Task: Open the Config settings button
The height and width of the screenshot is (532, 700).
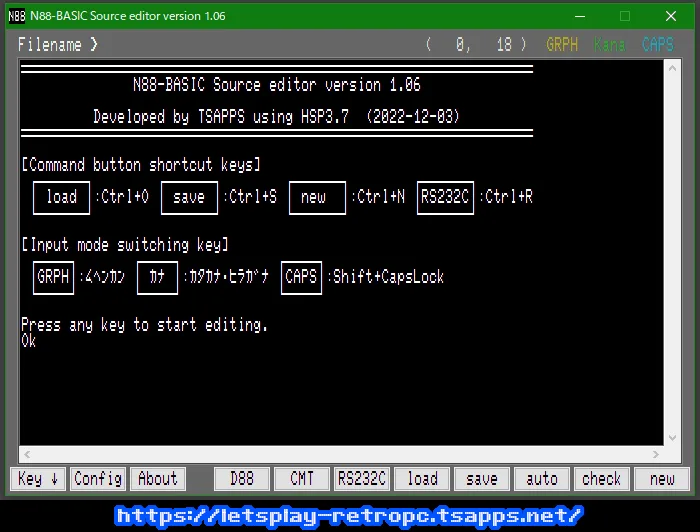Action: [x=98, y=479]
